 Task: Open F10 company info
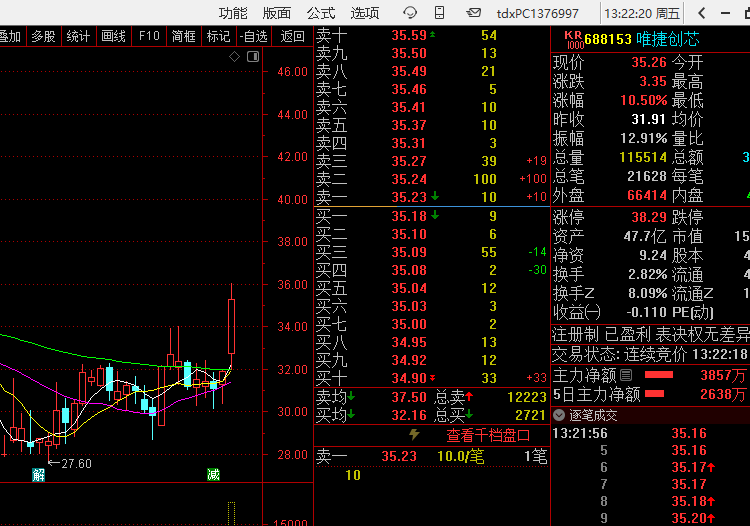(x=149, y=36)
